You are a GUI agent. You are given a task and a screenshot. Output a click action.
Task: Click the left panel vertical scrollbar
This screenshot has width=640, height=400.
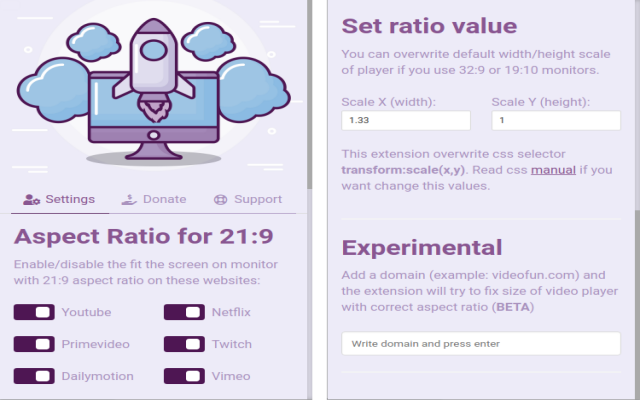pyautogui.click(x=309, y=94)
